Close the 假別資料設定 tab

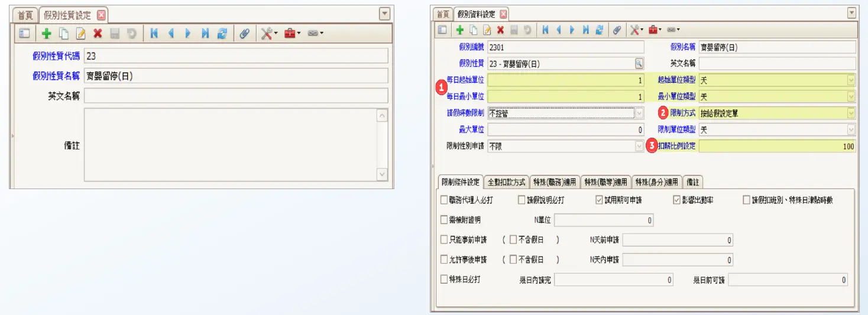click(503, 14)
